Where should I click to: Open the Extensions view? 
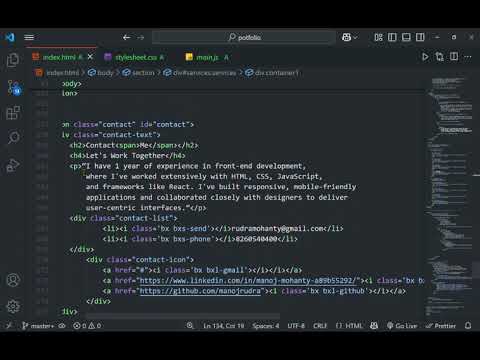pyautogui.click(x=13, y=113)
